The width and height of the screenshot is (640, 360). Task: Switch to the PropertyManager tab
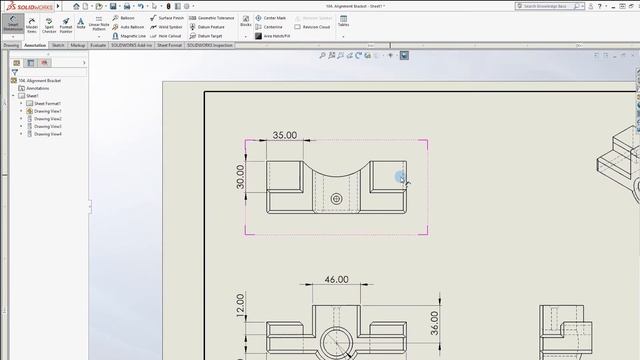point(31,62)
